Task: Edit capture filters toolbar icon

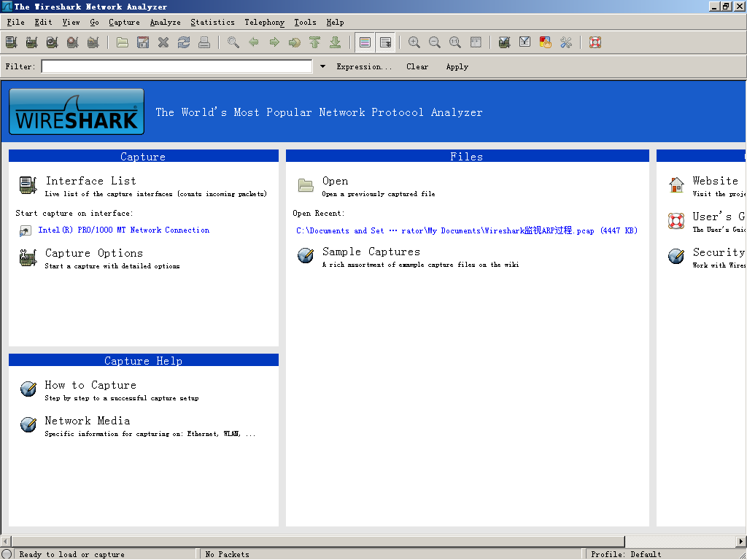Action: tap(505, 42)
